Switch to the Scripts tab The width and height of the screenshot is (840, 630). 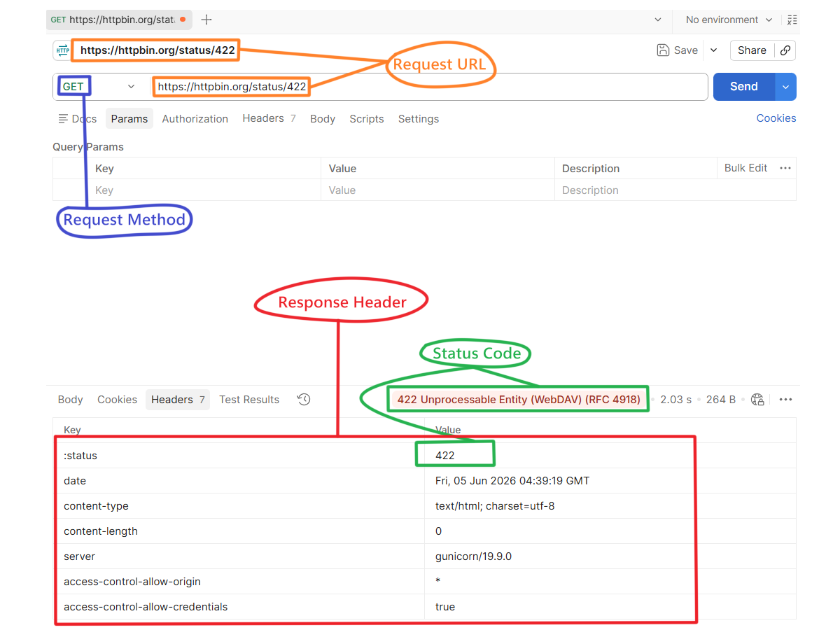tap(367, 119)
